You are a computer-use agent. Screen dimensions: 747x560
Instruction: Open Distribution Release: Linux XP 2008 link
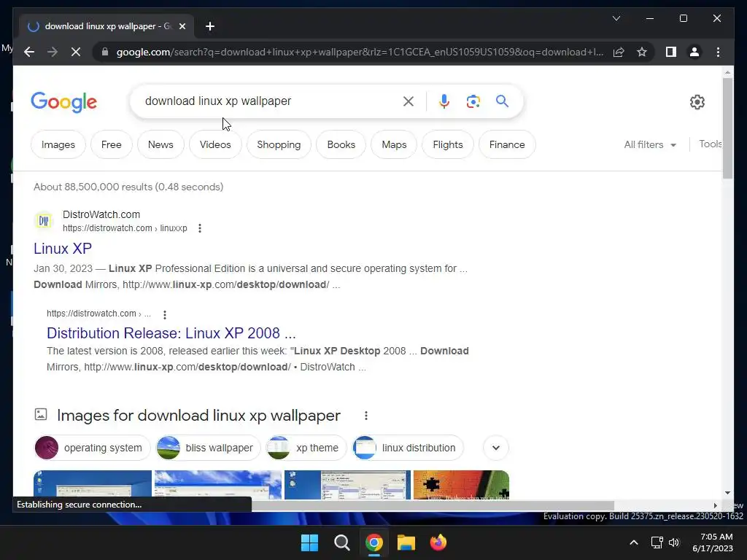pos(171,332)
